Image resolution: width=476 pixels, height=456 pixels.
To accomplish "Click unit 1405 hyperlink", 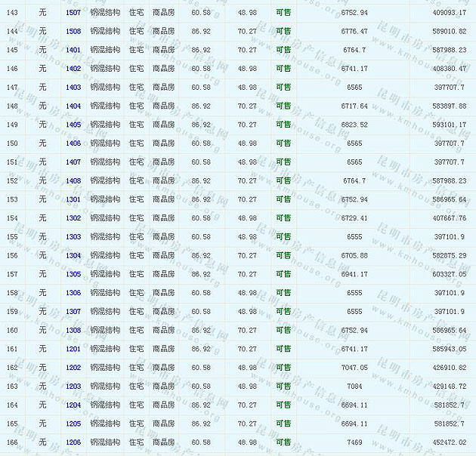I will pyautogui.click(x=73, y=125).
